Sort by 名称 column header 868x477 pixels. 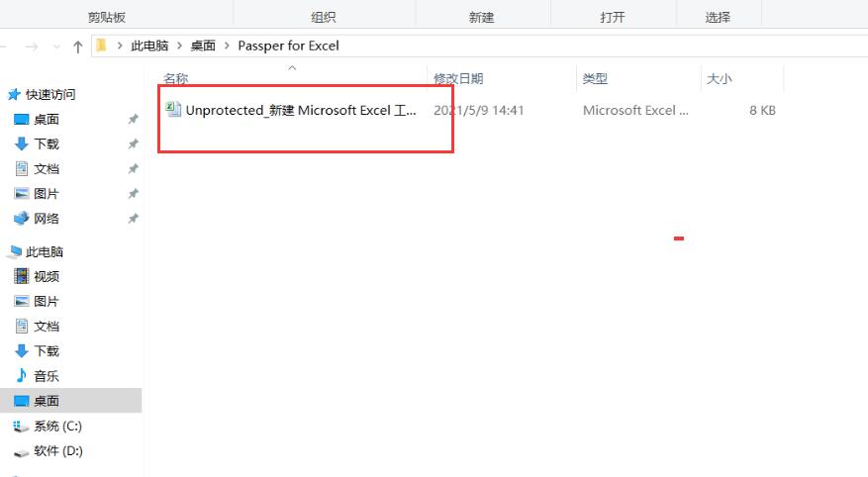click(176, 78)
